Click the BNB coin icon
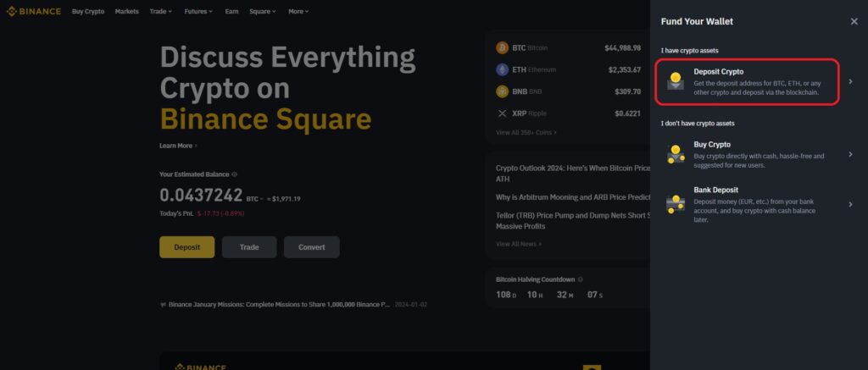Viewport: 868px width, 370px height. 502,91
